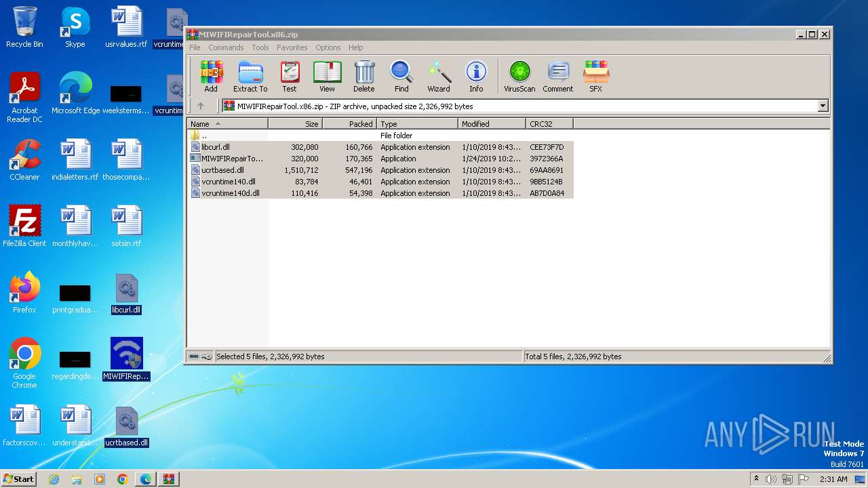Open the Favorites menu
Screen dimensions: 868x488
click(x=292, y=47)
